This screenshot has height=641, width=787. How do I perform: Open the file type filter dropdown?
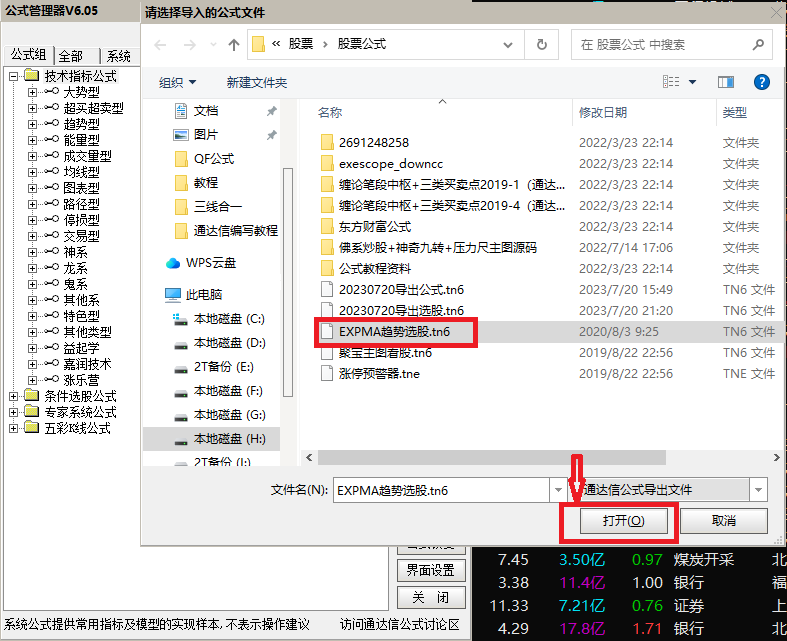click(x=758, y=490)
